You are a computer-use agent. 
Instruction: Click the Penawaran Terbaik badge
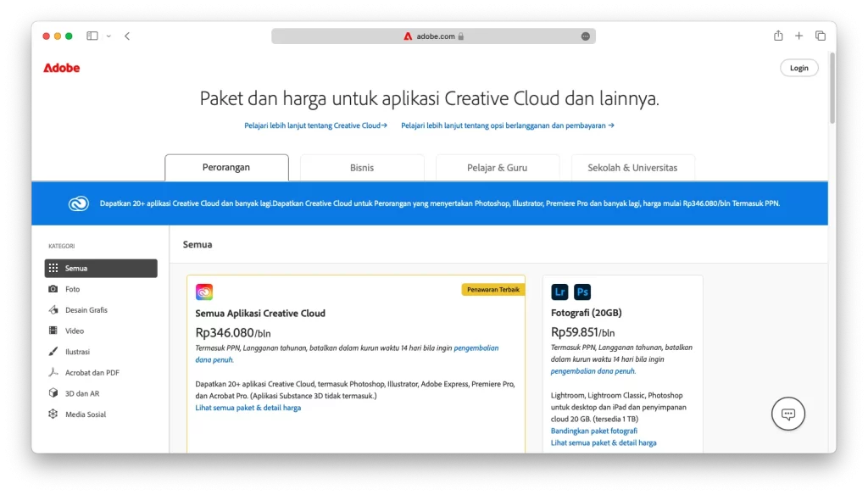(x=493, y=290)
